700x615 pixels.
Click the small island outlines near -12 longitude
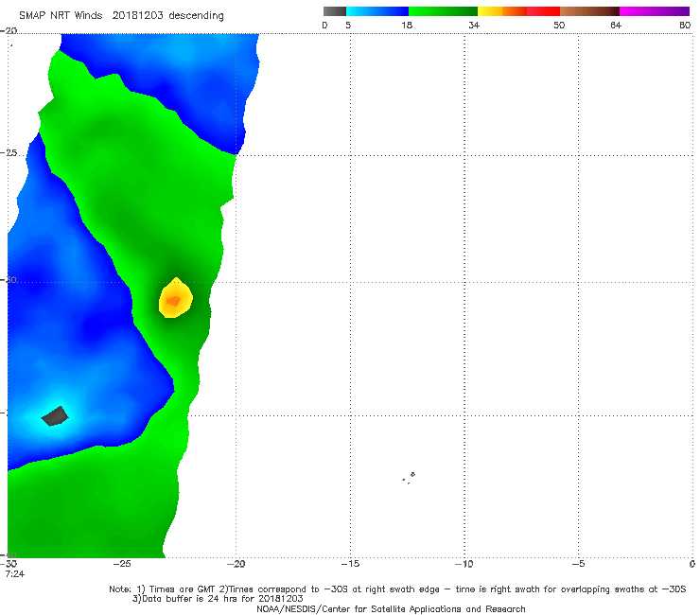tap(409, 478)
